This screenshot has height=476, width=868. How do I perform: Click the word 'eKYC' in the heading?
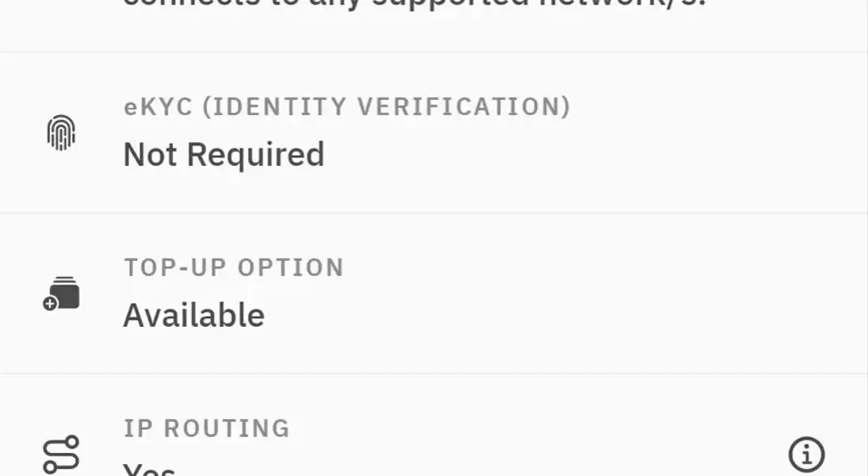coord(159,107)
